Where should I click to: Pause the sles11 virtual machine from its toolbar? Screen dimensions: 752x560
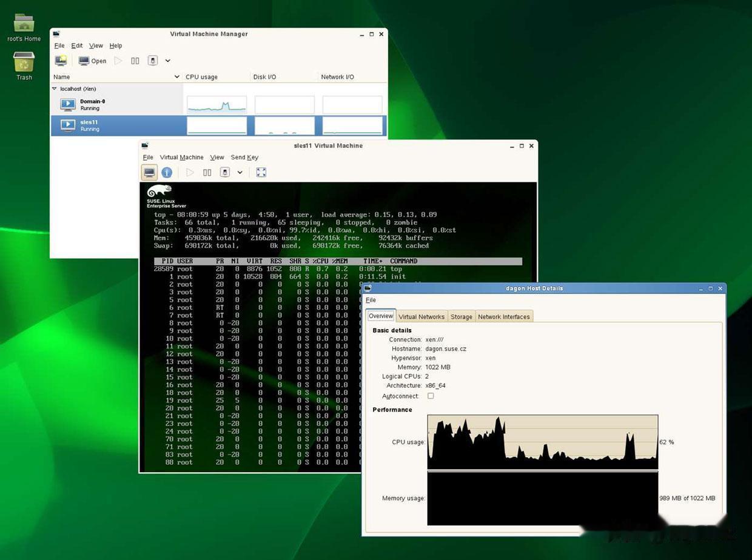coord(207,172)
